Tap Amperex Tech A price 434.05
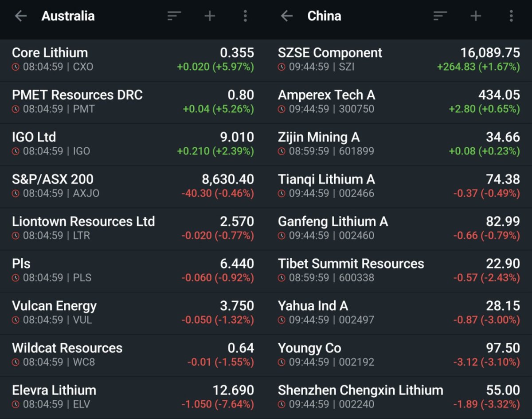The width and height of the screenshot is (532, 419). point(499,95)
